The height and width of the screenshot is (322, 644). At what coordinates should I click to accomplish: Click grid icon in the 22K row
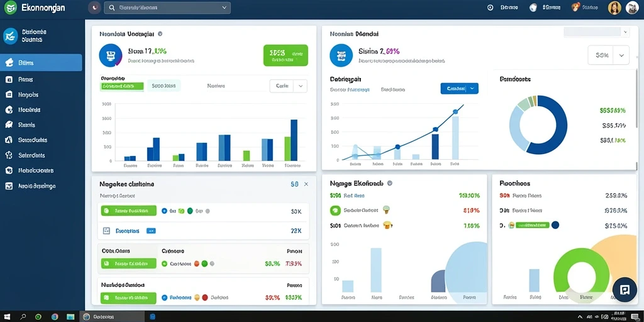pos(106,231)
